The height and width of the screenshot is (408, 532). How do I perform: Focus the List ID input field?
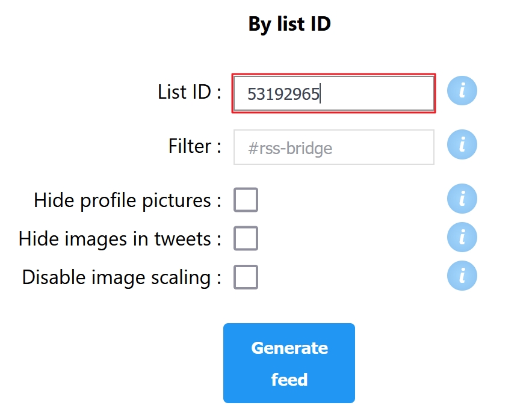coord(334,93)
